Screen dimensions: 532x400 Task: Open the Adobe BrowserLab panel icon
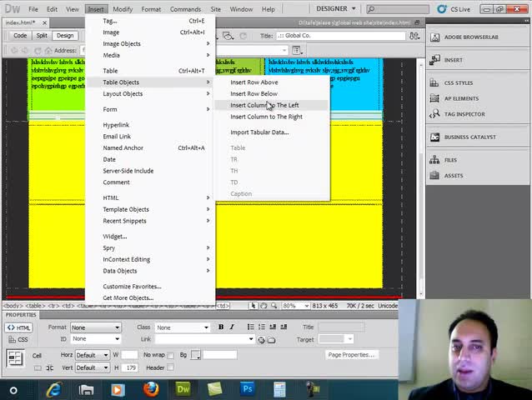click(435, 37)
